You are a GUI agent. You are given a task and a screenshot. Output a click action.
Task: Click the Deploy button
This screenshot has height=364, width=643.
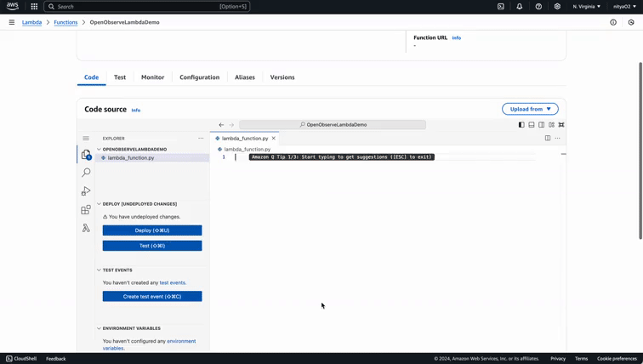click(x=152, y=230)
